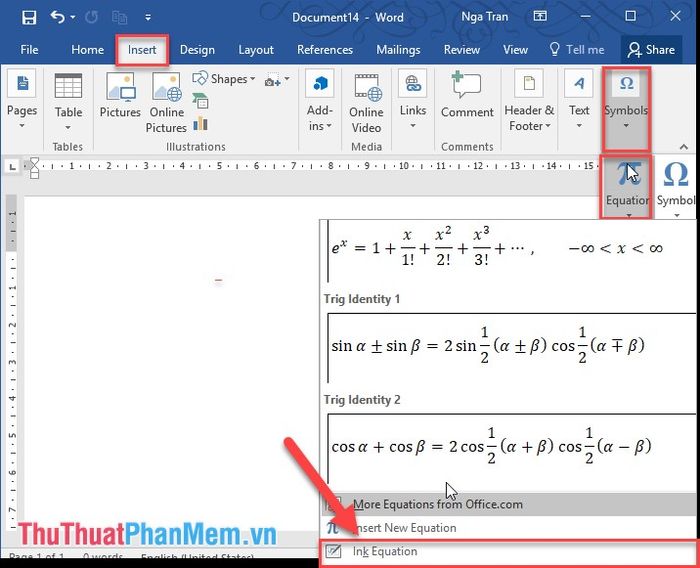The image size is (700, 568).
Task: Open the Review tab
Action: tap(462, 50)
